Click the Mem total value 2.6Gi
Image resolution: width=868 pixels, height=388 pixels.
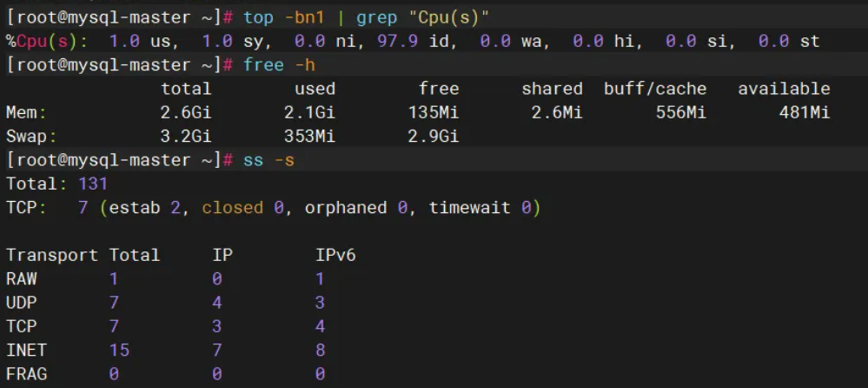(186, 113)
